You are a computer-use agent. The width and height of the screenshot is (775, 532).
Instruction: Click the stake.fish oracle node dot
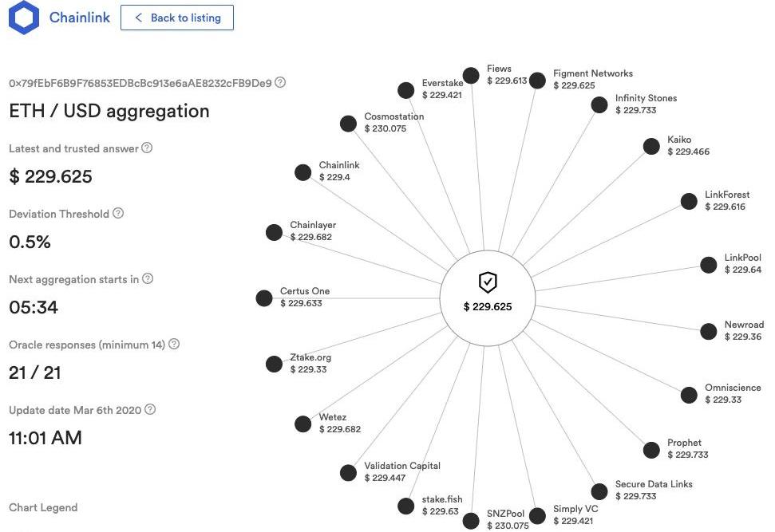[x=406, y=506]
